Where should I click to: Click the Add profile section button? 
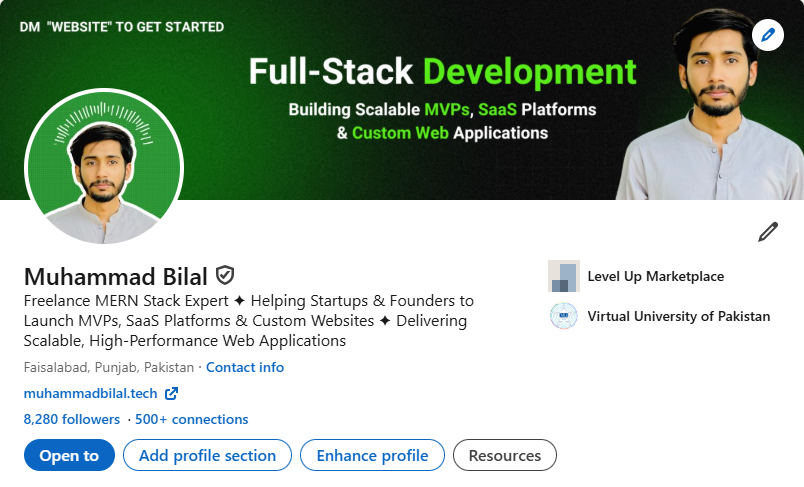pyautogui.click(x=207, y=455)
